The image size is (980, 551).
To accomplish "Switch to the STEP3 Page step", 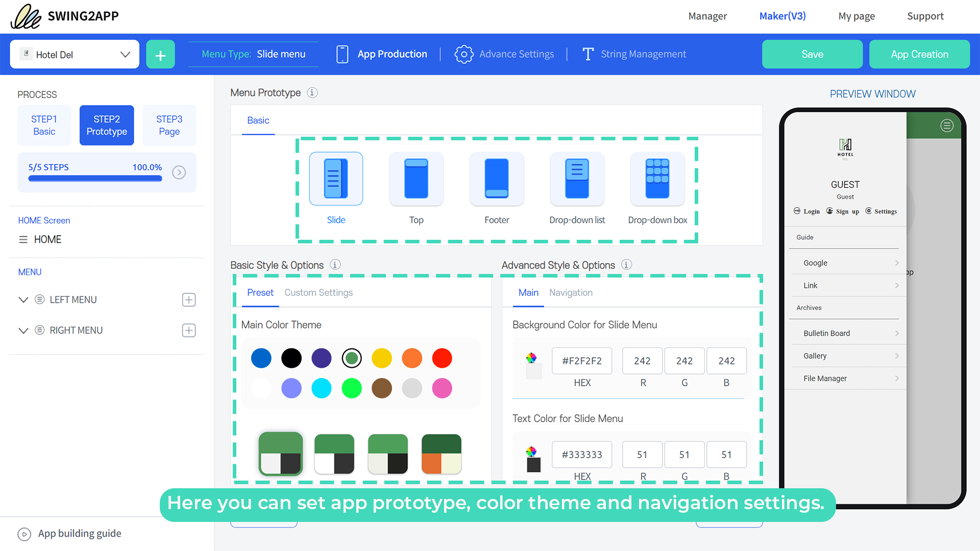I will pos(169,125).
